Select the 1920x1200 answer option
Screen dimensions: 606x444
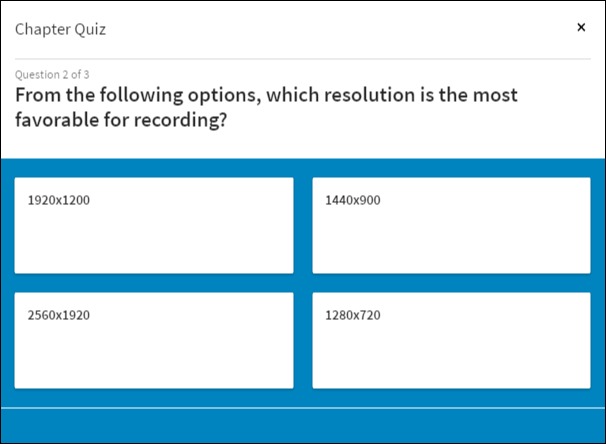(154, 225)
